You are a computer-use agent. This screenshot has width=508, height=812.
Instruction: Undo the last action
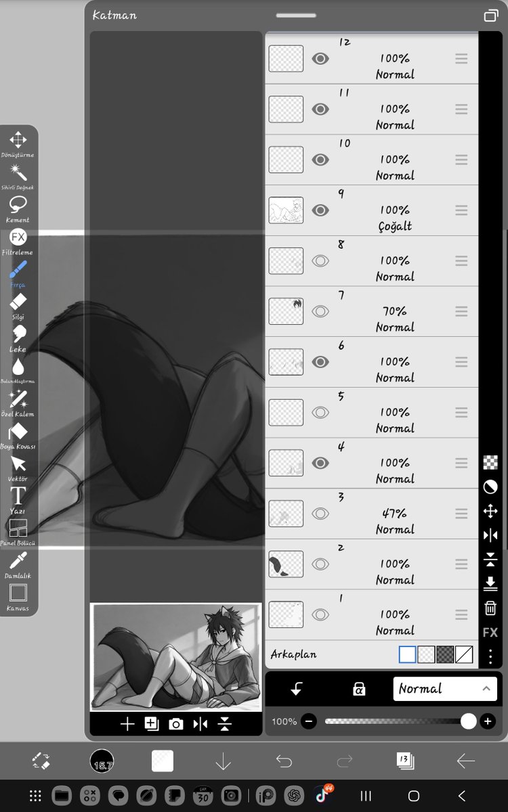pos(284,761)
